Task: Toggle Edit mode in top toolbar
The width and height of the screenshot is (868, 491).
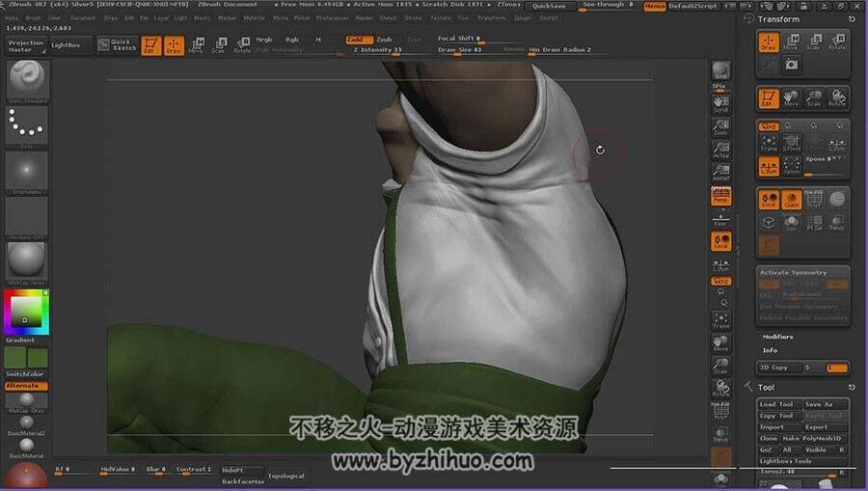Action: click(x=150, y=45)
